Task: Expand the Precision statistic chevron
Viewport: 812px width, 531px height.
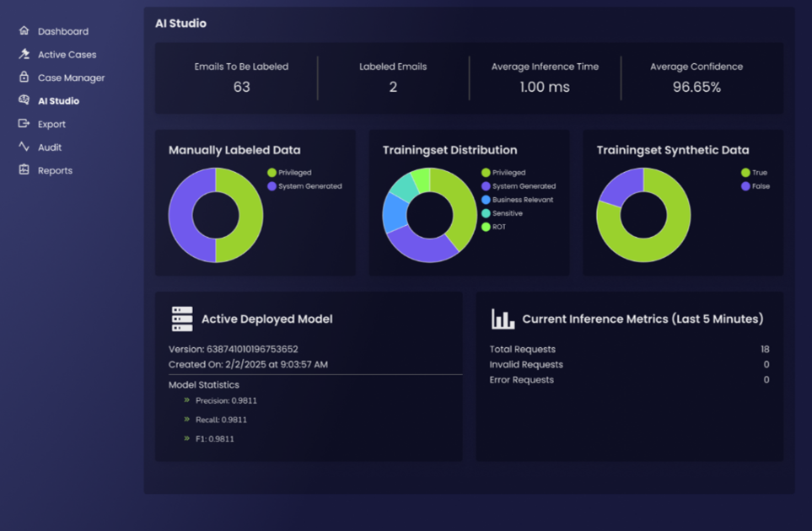Action: pyautogui.click(x=186, y=401)
